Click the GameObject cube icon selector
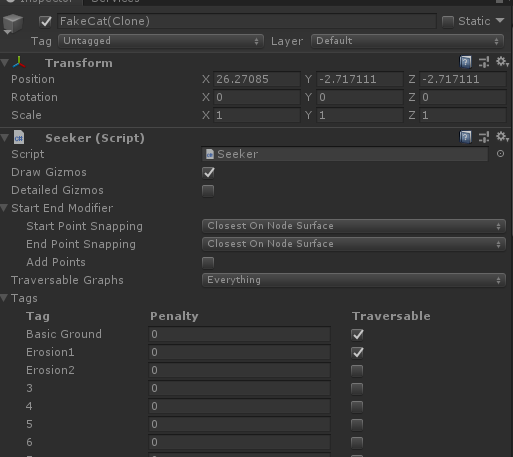This screenshot has width=513, height=457. (13, 24)
